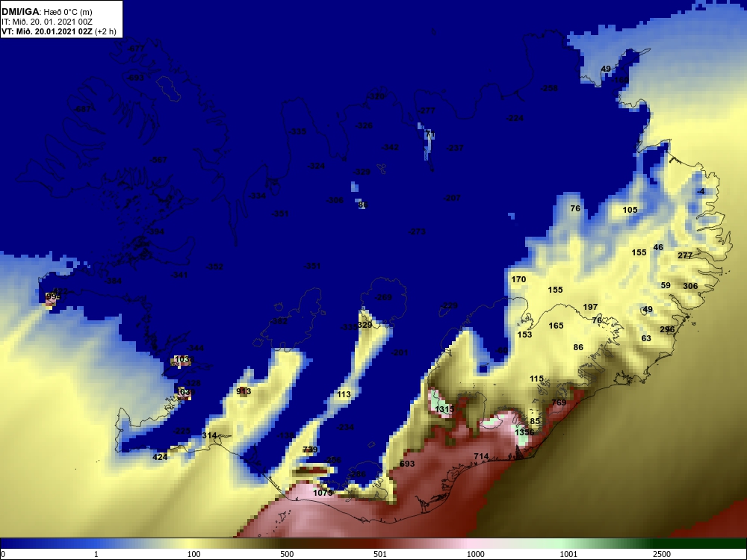Pick the 693 map value
747x560 pixels.
[407, 464]
